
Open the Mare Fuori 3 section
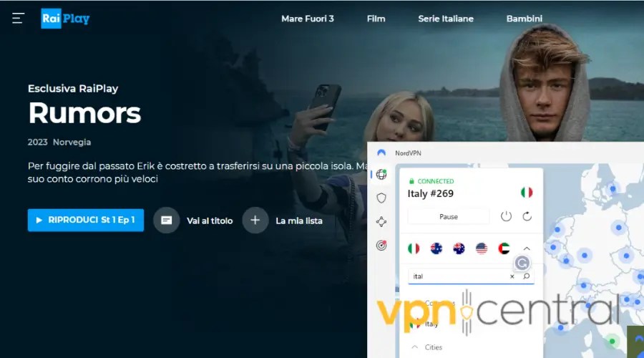tap(307, 19)
